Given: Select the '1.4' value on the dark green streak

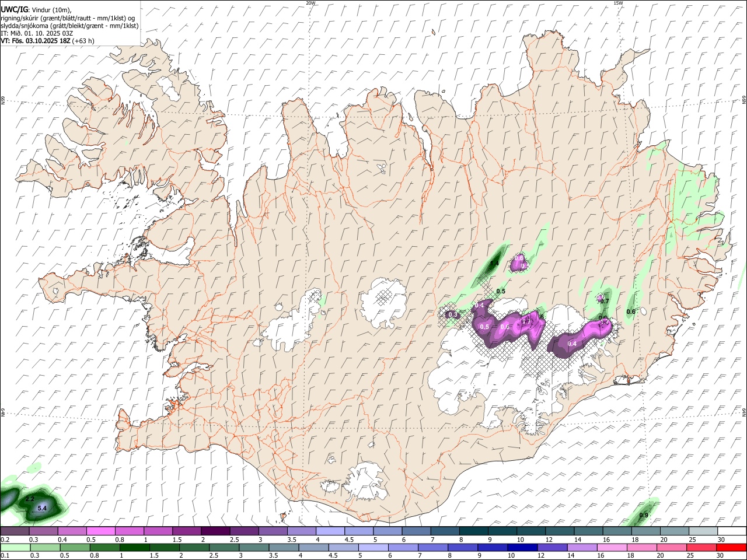Looking at the screenshot, I should pos(494,264).
